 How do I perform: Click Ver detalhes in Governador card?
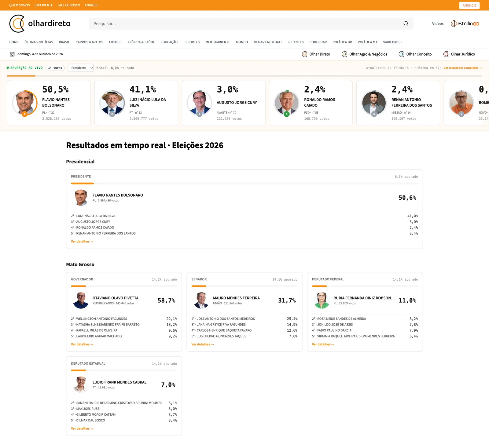click(x=82, y=344)
